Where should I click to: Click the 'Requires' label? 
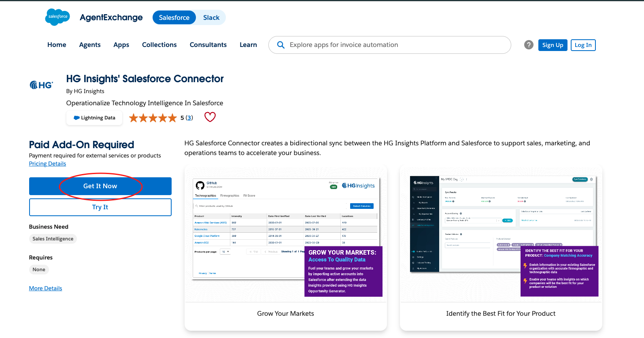(x=41, y=257)
